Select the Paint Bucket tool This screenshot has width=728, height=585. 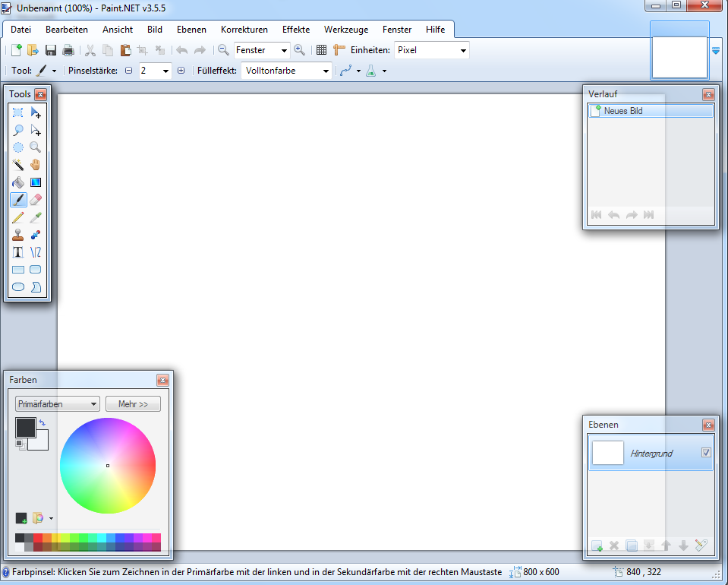point(18,182)
